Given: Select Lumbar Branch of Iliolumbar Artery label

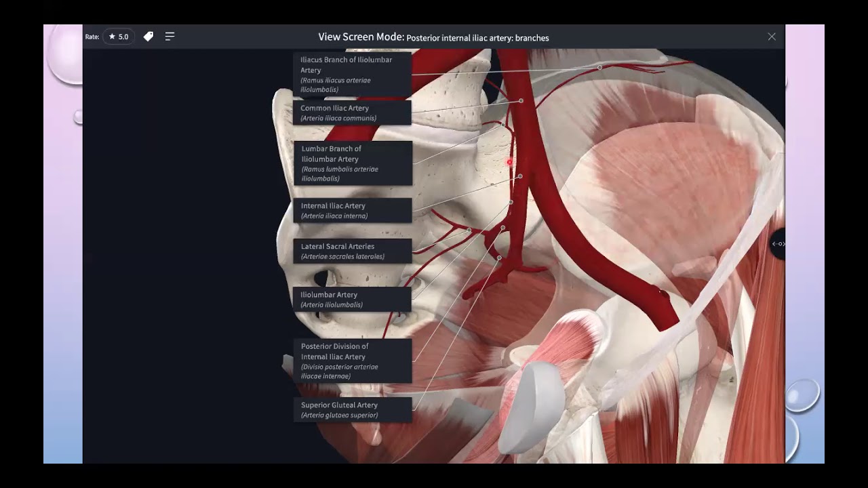Looking at the screenshot, I should pos(353,163).
